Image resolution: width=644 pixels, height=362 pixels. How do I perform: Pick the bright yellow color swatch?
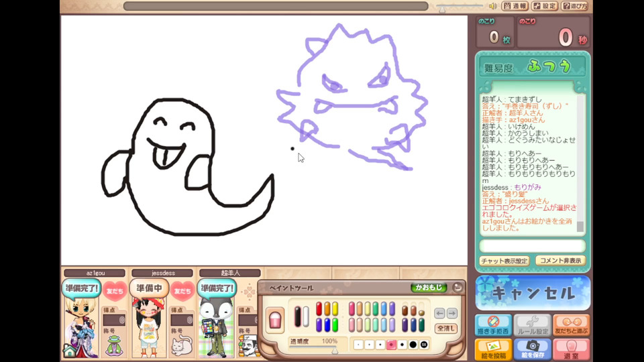[335, 308]
